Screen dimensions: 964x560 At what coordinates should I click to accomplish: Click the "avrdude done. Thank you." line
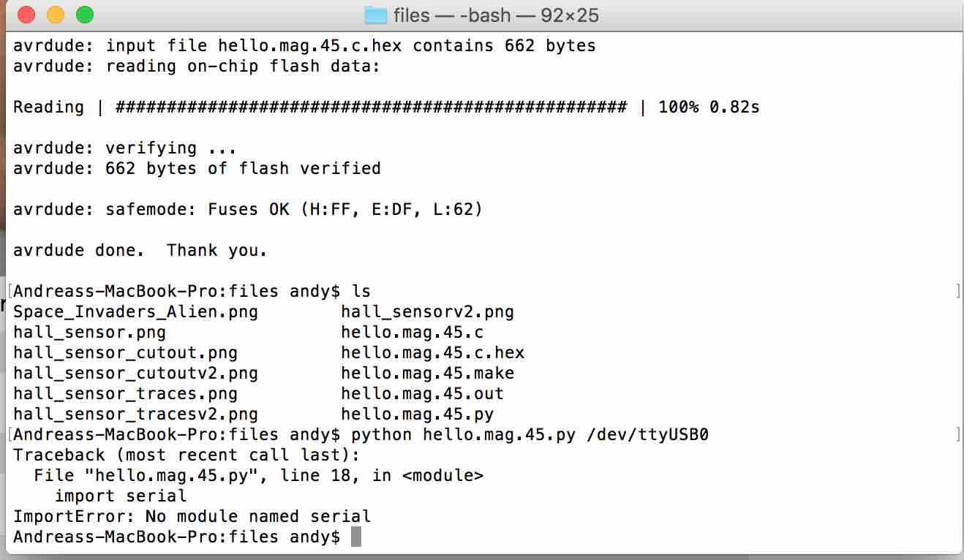tap(140, 251)
